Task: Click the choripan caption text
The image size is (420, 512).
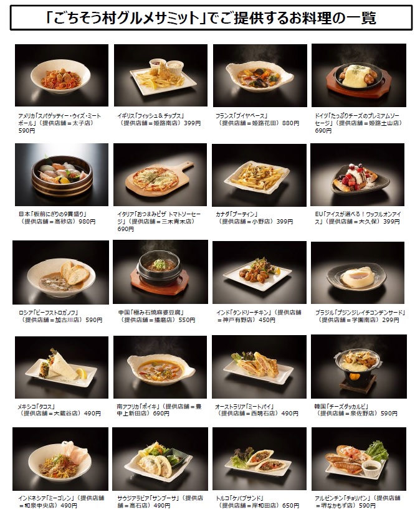Action: [x=357, y=501]
